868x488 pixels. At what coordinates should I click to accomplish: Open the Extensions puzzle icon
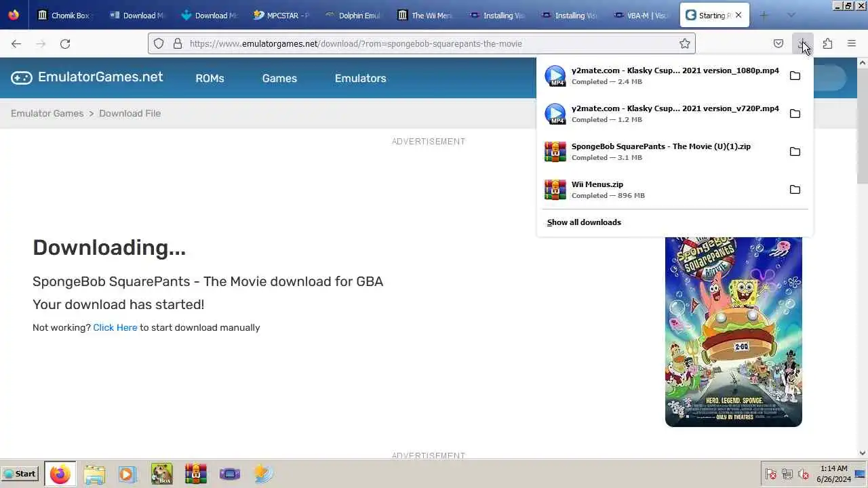(827, 43)
